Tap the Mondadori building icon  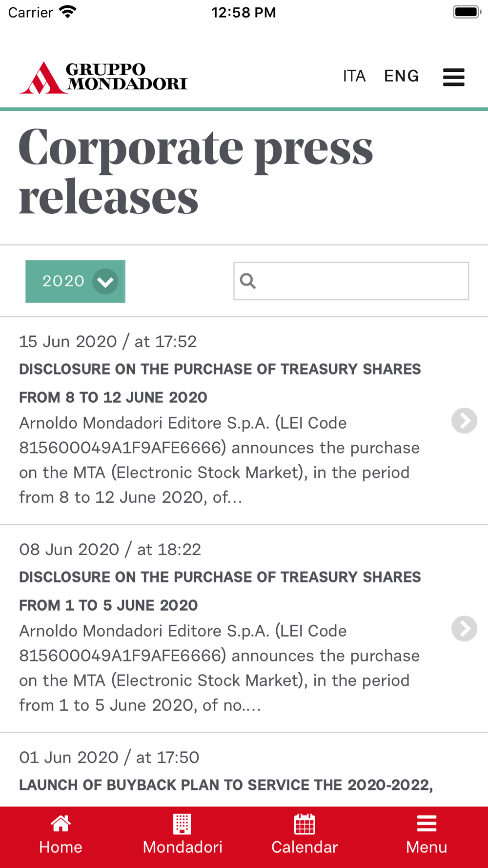(x=182, y=824)
